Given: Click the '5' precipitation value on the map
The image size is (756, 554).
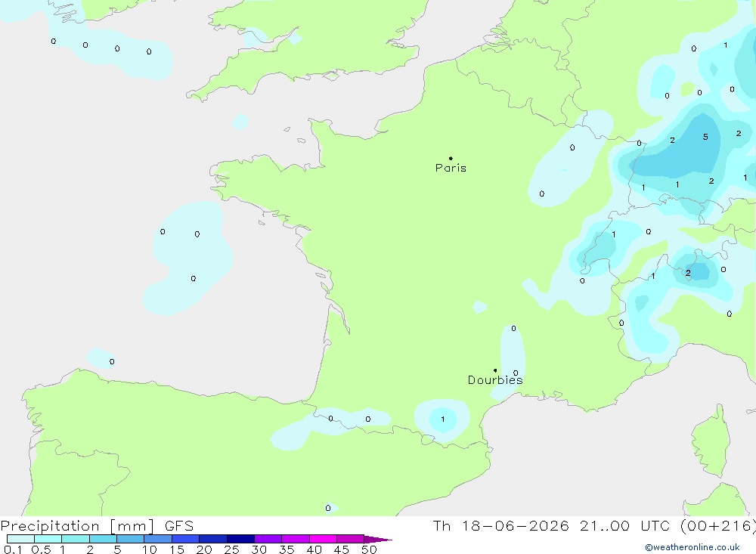Looking at the screenshot, I should [705, 137].
